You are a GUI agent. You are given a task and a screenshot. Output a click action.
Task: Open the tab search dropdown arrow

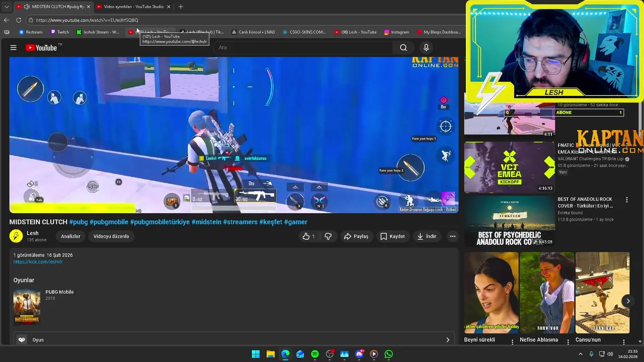tap(7, 7)
